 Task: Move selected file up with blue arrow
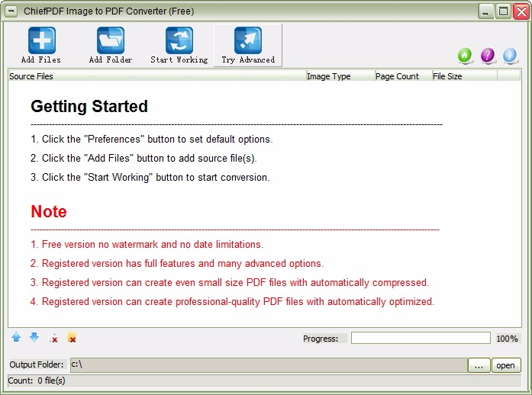[16, 337]
